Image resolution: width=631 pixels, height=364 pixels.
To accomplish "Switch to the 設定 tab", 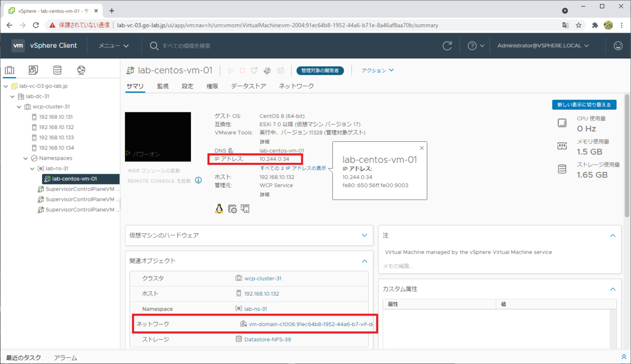I will click(x=188, y=86).
